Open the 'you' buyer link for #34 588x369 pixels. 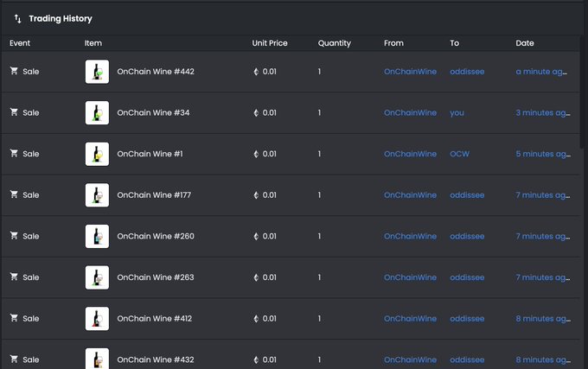[x=457, y=112]
